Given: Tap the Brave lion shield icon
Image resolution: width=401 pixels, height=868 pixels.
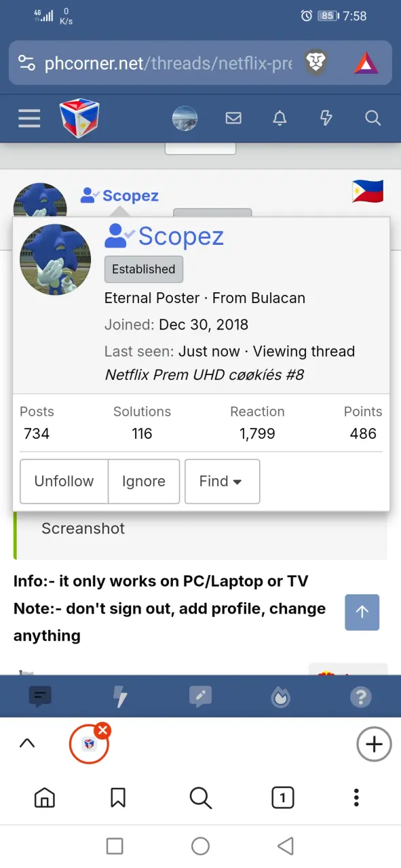Looking at the screenshot, I should [x=316, y=64].
